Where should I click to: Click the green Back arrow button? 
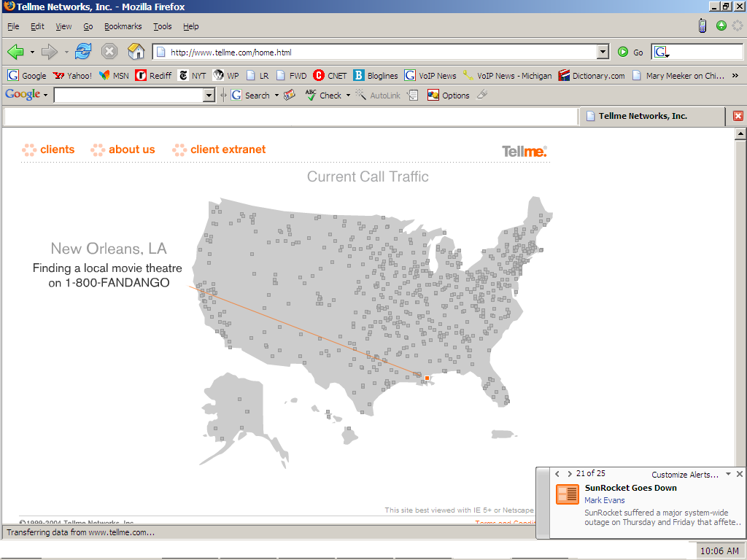[15, 52]
